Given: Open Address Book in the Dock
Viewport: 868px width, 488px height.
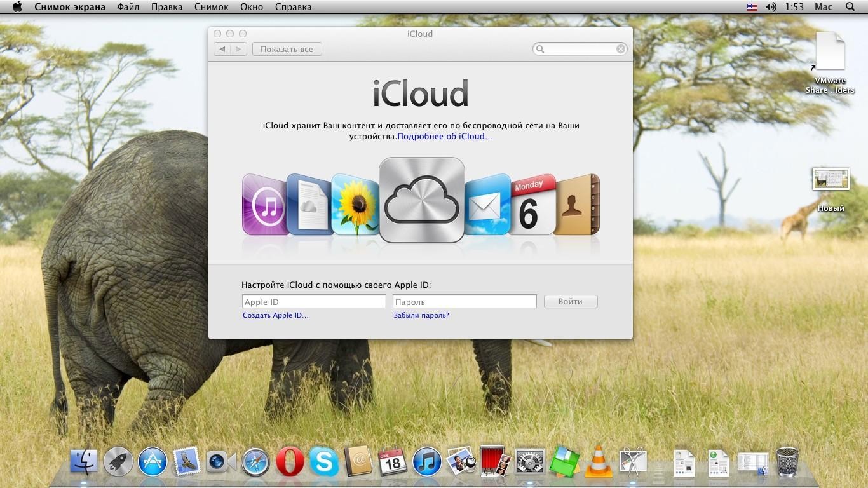Looking at the screenshot, I should coord(358,462).
